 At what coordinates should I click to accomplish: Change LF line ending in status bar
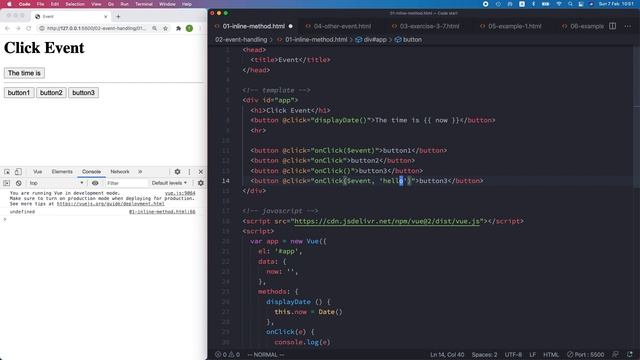click(x=533, y=355)
